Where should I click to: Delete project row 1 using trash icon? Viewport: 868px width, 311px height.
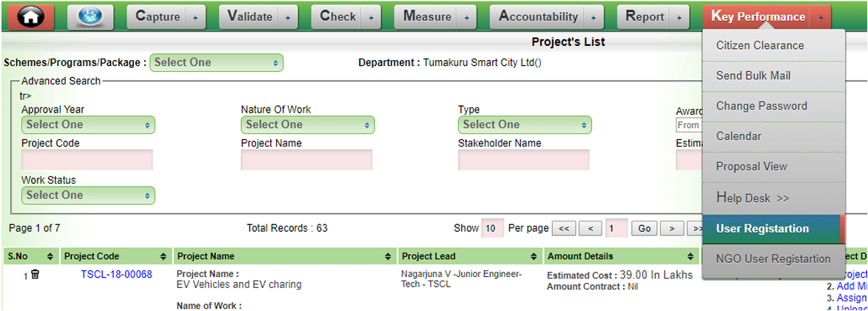(35, 275)
